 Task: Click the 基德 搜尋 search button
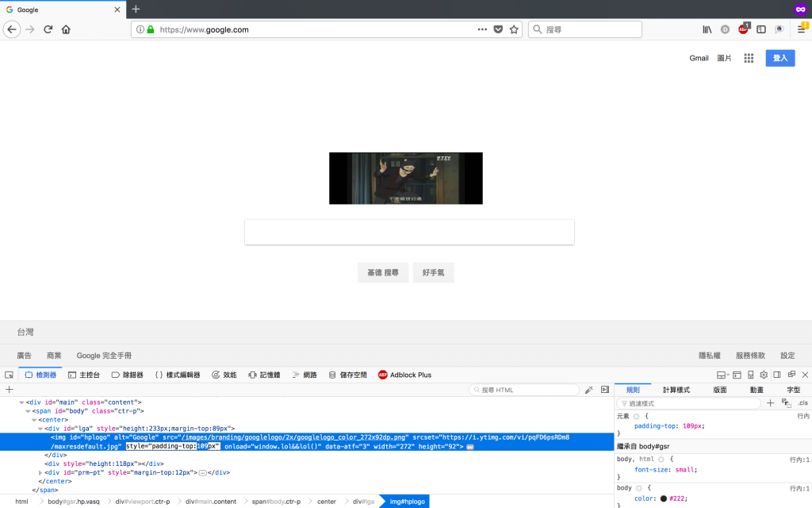(383, 273)
